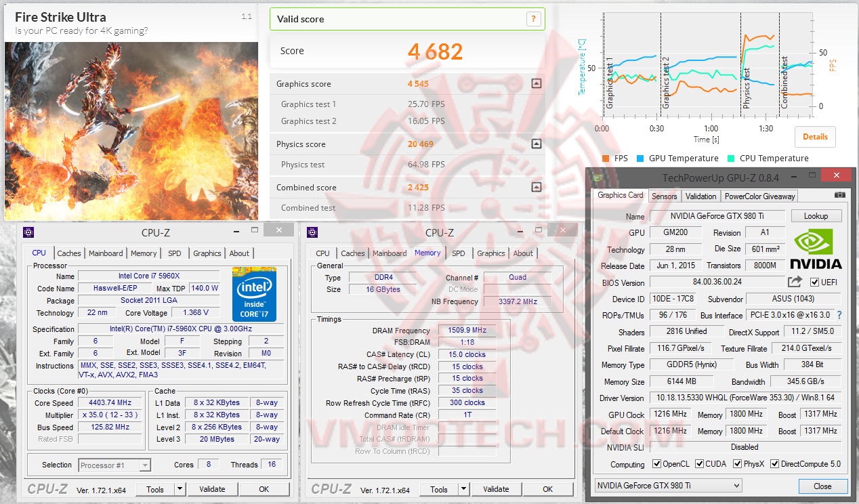Click the Intel Core i7 logo badge
Screen dimensions: 859x504
click(x=254, y=294)
